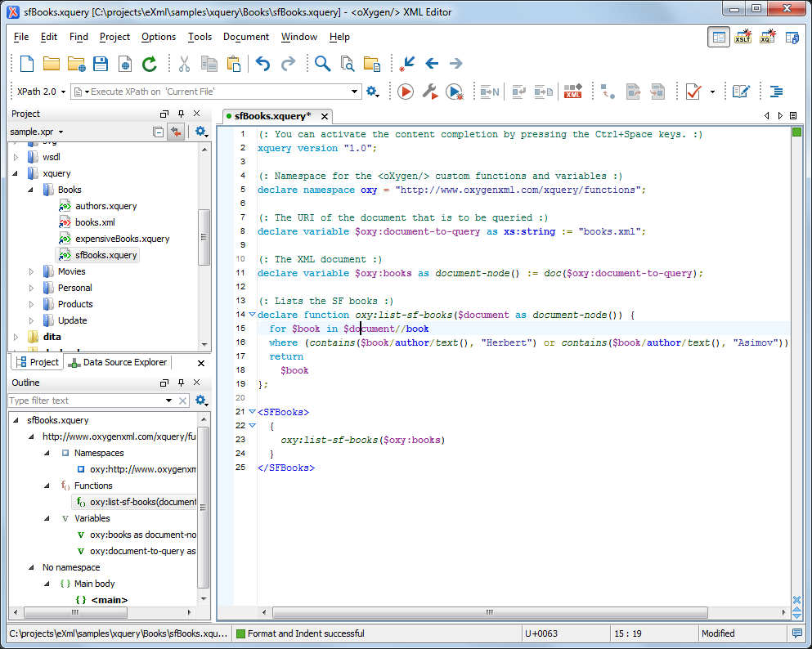Expand the wsdl folder
The width and height of the screenshot is (812, 649).
pyautogui.click(x=16, y=157)
